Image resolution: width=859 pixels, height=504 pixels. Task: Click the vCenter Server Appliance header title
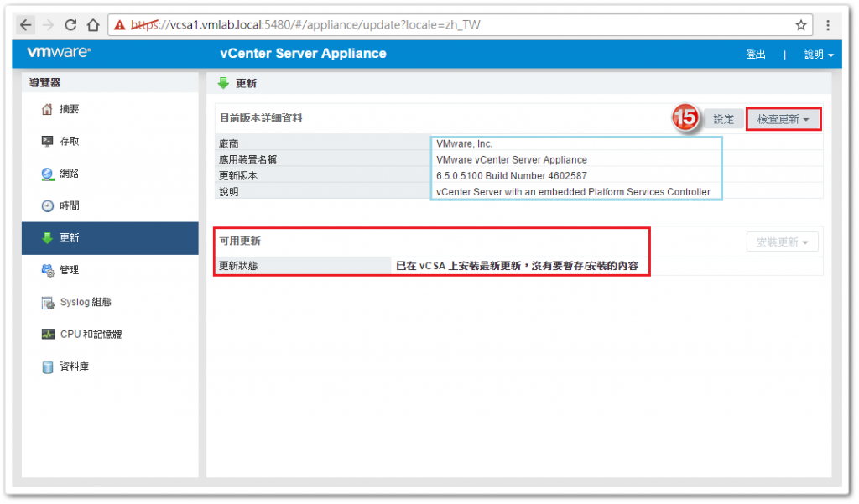click(x=303, y=53)
